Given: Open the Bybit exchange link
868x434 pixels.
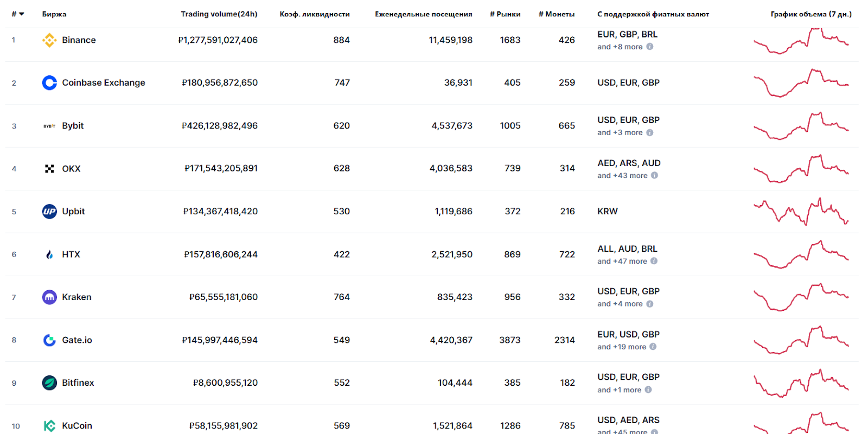Looking at the screenshot, I should 73,126.
